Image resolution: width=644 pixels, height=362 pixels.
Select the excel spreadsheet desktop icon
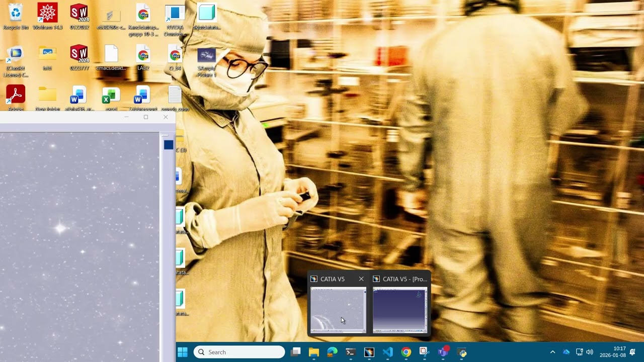click(x=111, y=98)
